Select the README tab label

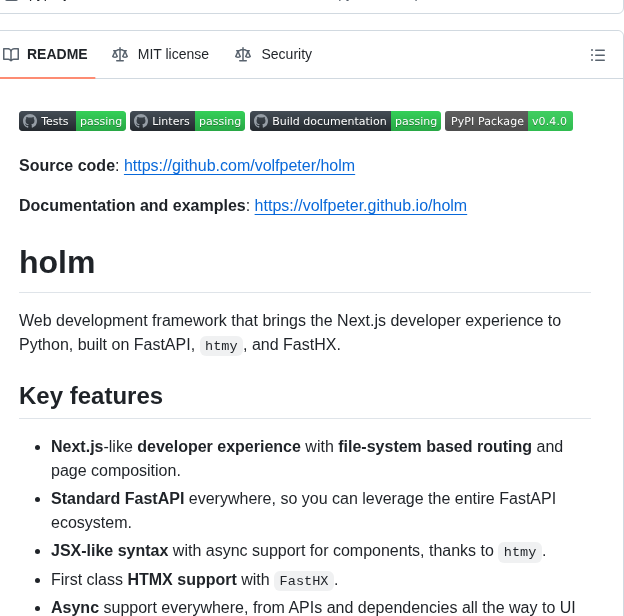pyautogui.click(x=57, y=55)
